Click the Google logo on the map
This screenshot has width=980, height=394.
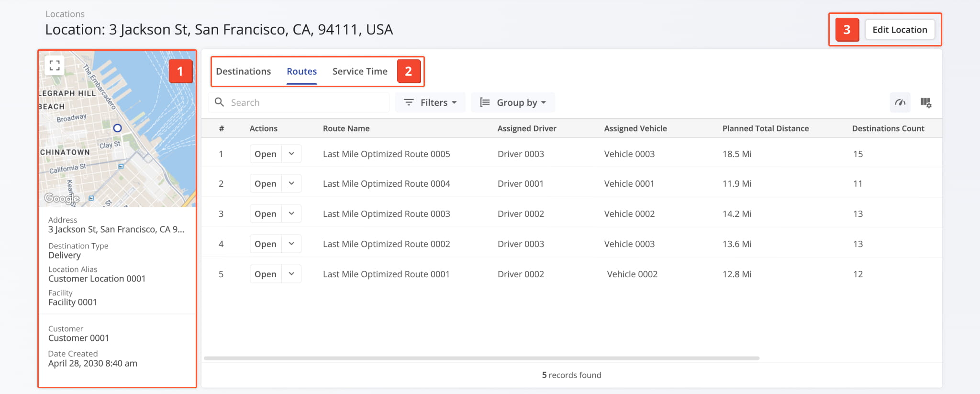click(x=62, y=198)
